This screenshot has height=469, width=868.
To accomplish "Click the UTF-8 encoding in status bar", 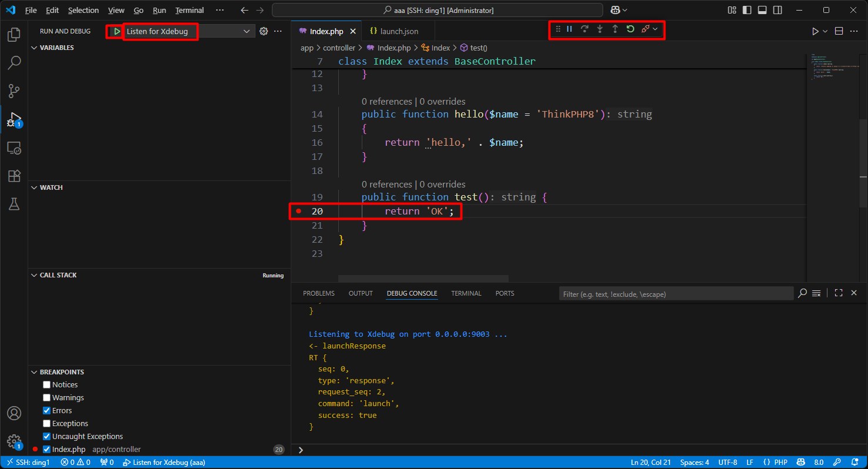I will [x=727, y=463].
